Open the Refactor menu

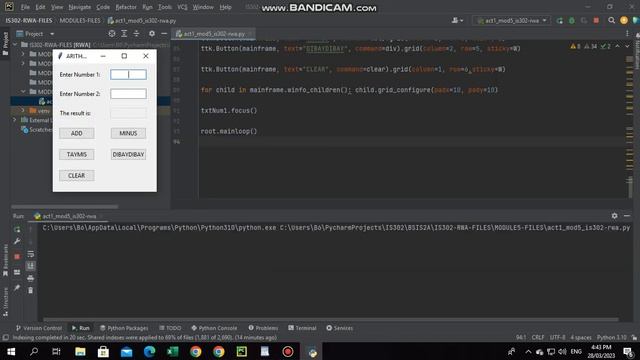(x=126, y=7)
